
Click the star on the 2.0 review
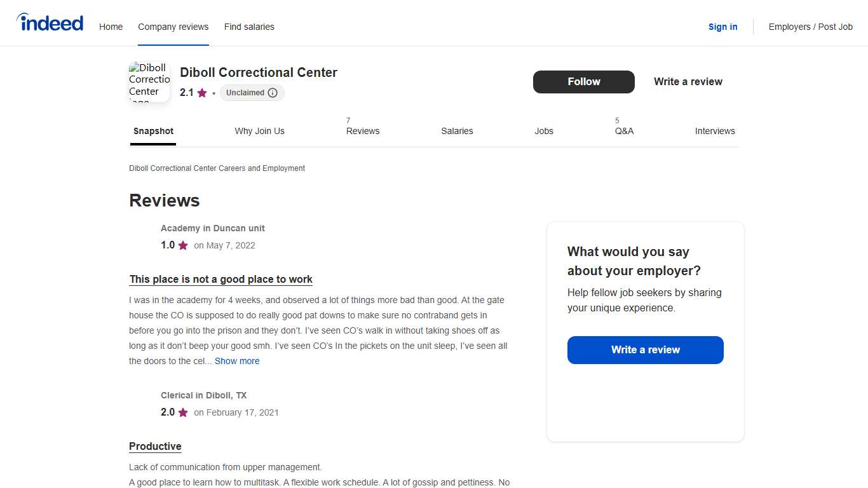click(183, 412)
